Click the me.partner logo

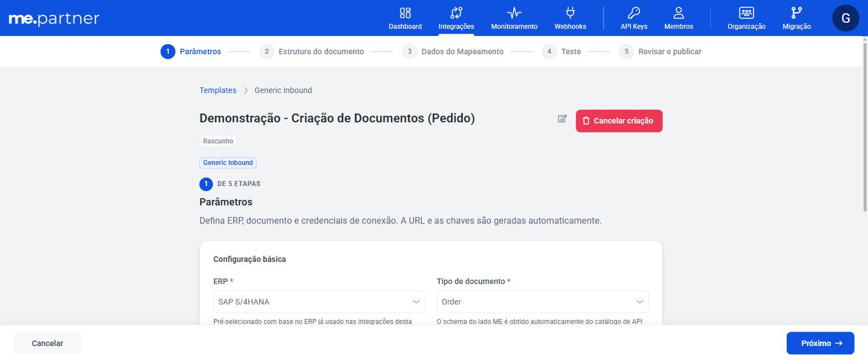[x=54, y=19]
